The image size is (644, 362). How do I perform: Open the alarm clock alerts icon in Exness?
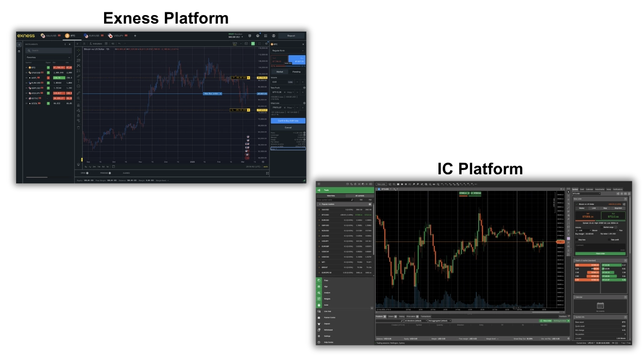pos(250,36)
